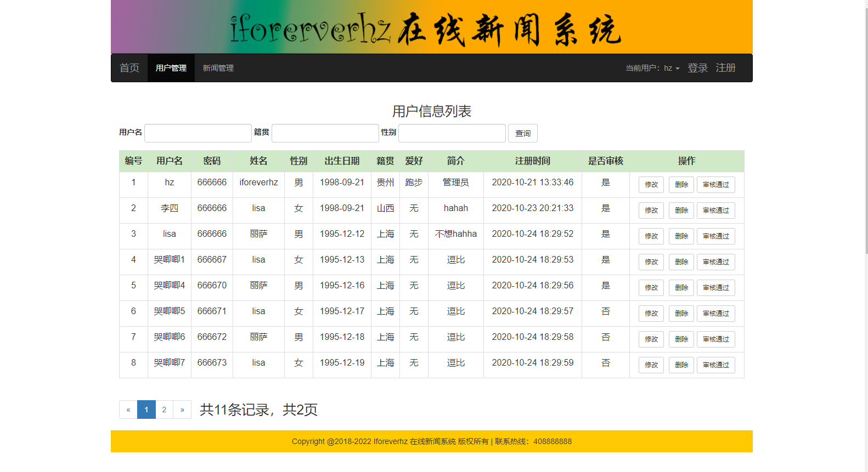Click the 登录 link
The height and width of the screenshot is (472, 868).
coord(697,68)
